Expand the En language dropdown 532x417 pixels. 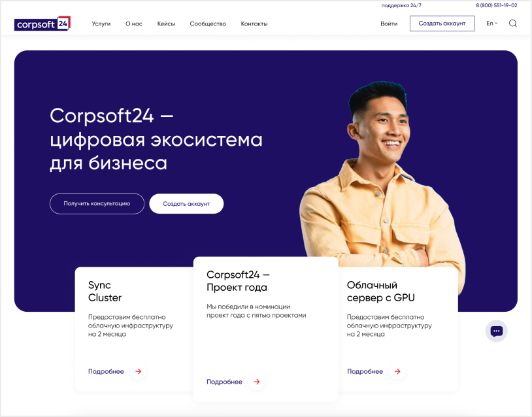click(x=491, y=24)
